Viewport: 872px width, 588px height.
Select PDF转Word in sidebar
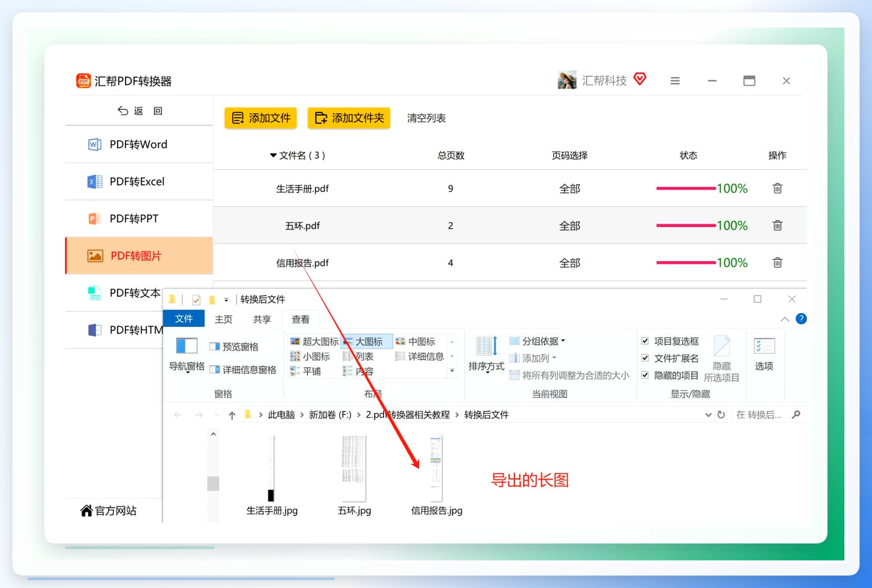click(139, 144)
